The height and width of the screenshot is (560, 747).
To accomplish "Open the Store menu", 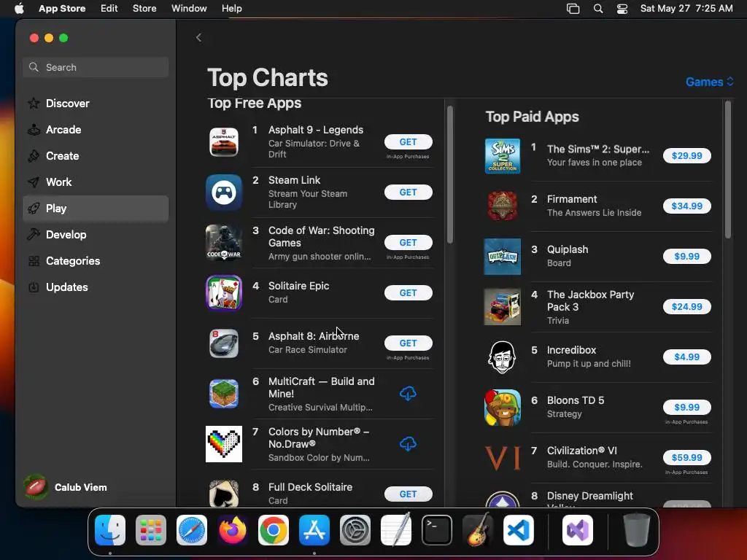I will pos(144,9).
